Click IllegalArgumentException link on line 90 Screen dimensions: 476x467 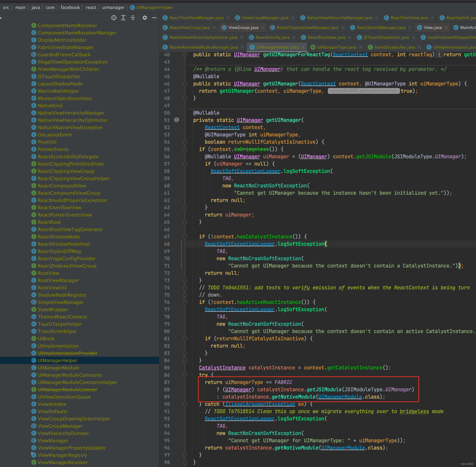[260, 404]
